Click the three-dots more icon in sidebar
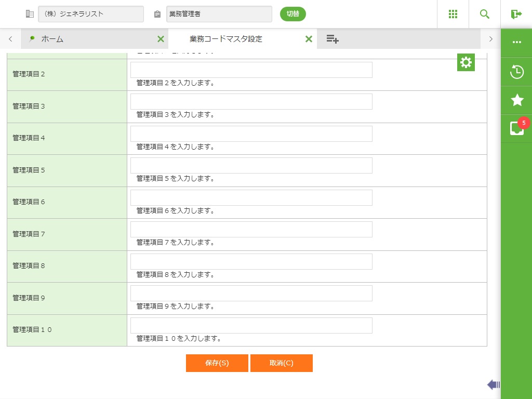Viewport: 532px width, 399px height. (x=517, y=42)
